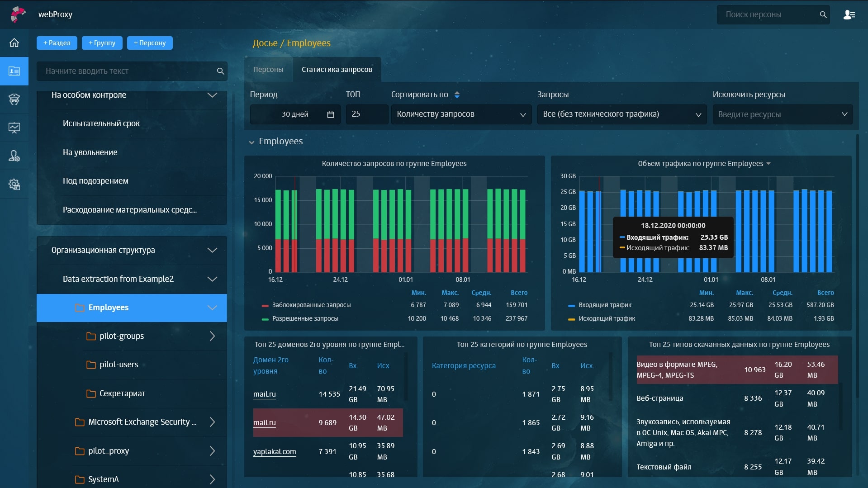Open the yaplakal.com domain link
This screenshot has height=488, width=868.
[x=275, y=451]
